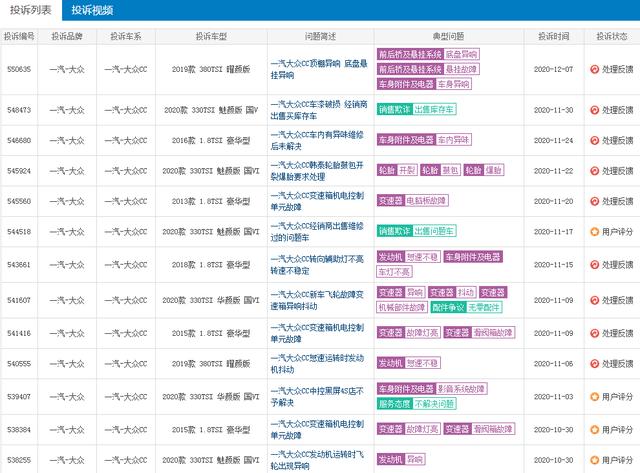
Task: Click the 变速器 异响 tag in row 541607
Action: click(401, 292)
